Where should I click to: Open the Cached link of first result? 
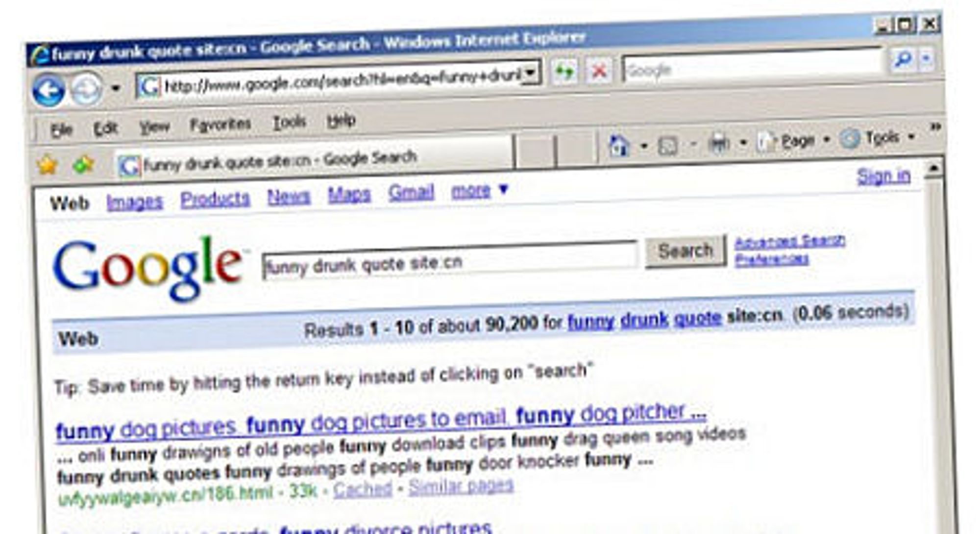pos(363,489)
